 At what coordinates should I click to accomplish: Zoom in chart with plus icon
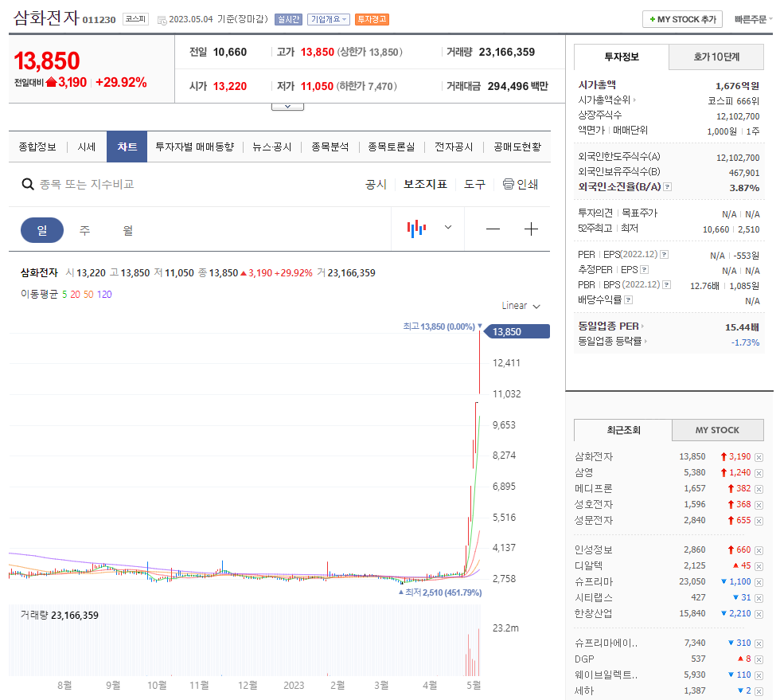(x=532, y=229)
